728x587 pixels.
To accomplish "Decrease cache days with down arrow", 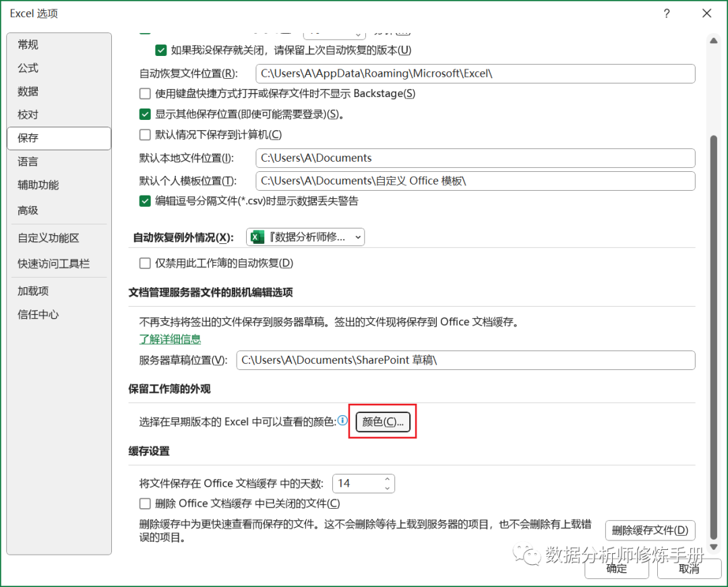I will 387,488.
